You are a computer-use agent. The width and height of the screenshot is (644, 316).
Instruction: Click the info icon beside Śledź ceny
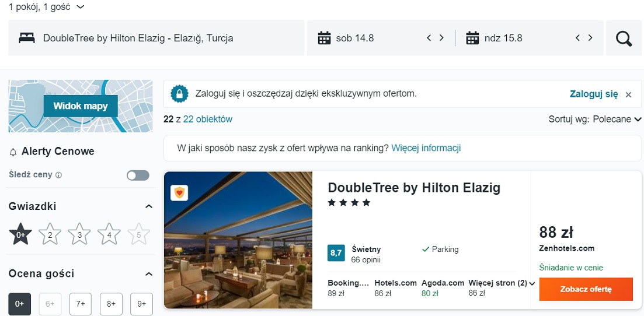[59, 175]
